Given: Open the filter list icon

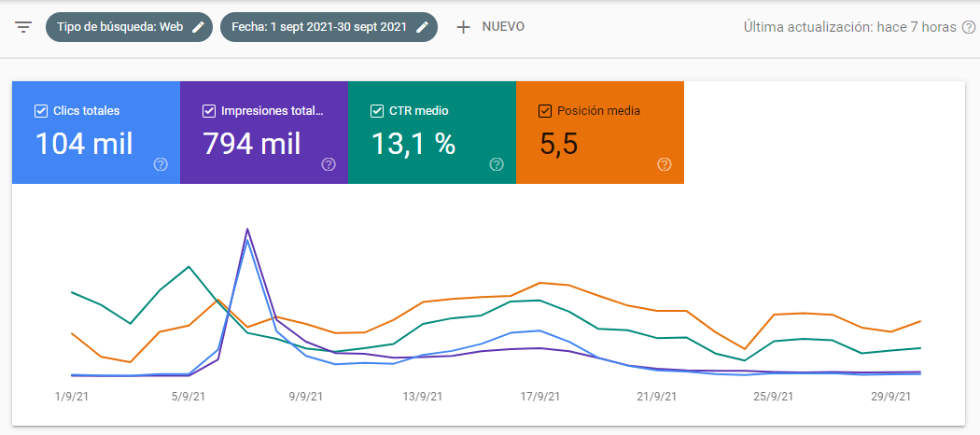Looking at the screenshot, I should tap(23, 27).
